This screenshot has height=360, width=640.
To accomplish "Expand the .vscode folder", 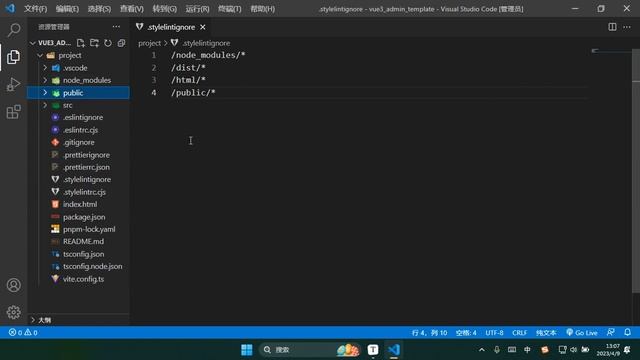I will pos(45,68).
